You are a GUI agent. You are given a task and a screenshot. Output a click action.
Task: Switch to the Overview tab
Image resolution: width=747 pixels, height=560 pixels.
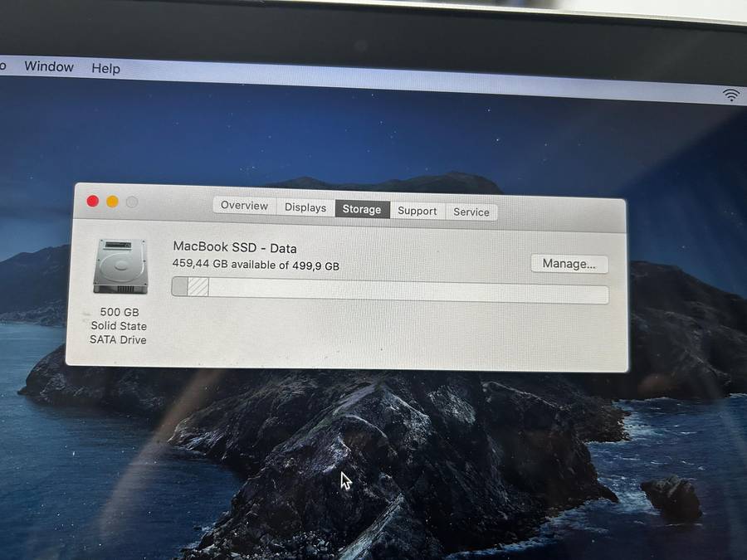pos(244,206)
